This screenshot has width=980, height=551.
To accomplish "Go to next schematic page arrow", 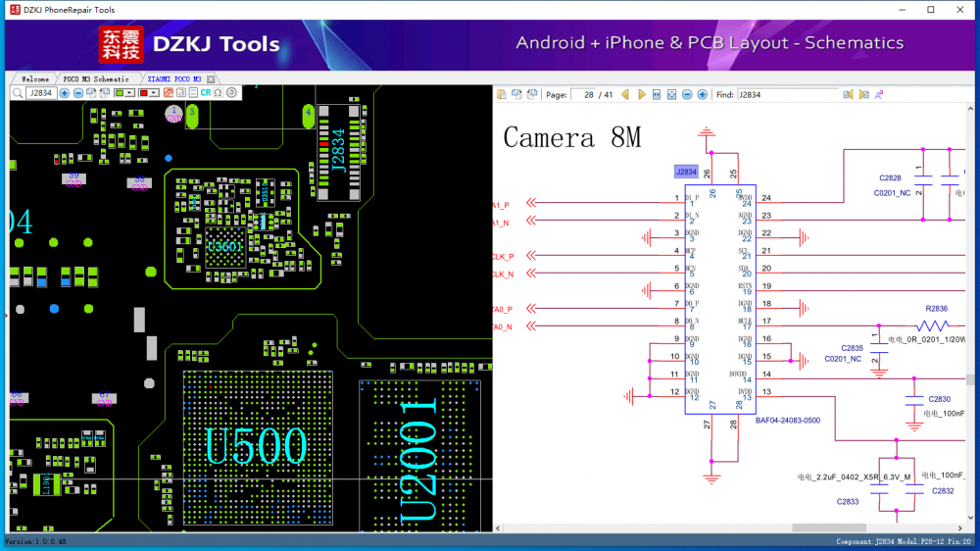I will [641, 94].
